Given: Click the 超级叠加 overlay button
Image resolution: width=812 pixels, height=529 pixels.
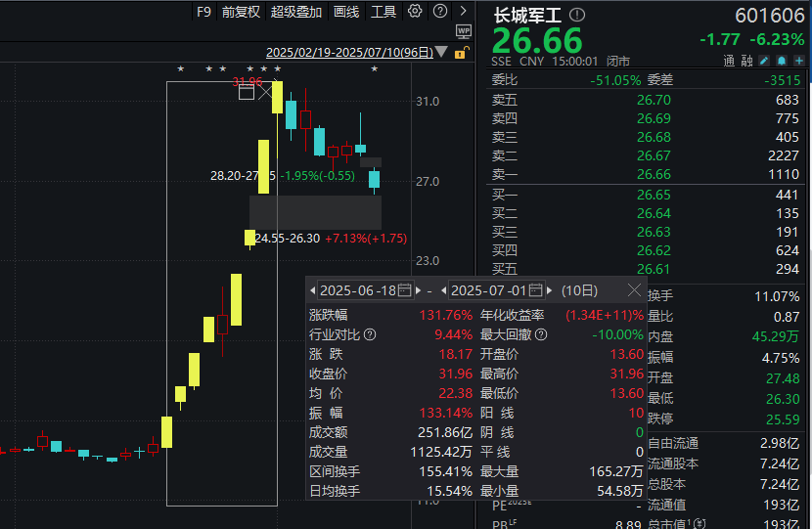Looking at the screenshot, I should tap(296, 12).
